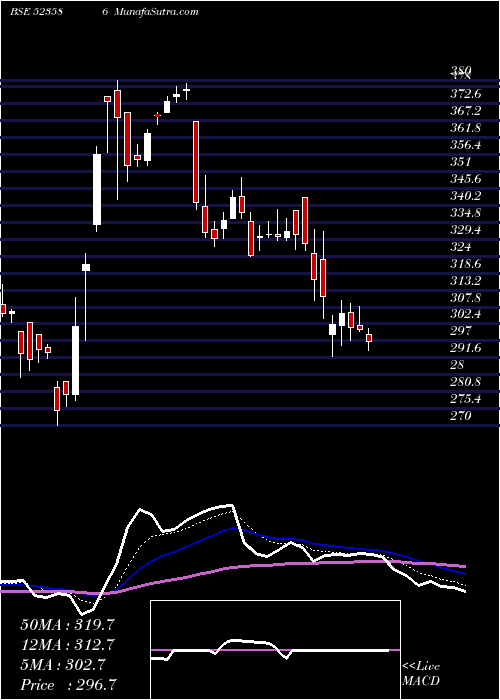
Task: Click the Price : 296.7 reading
Action: 69,685
